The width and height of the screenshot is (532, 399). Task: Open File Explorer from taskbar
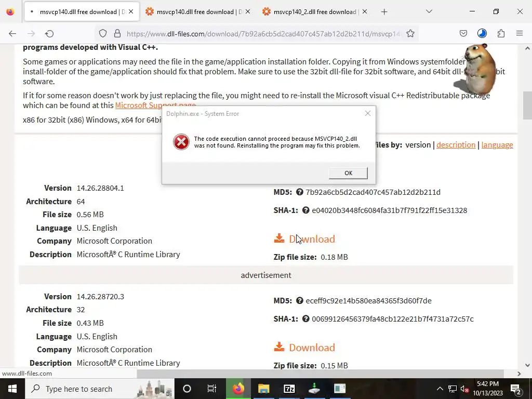point(263,389)
